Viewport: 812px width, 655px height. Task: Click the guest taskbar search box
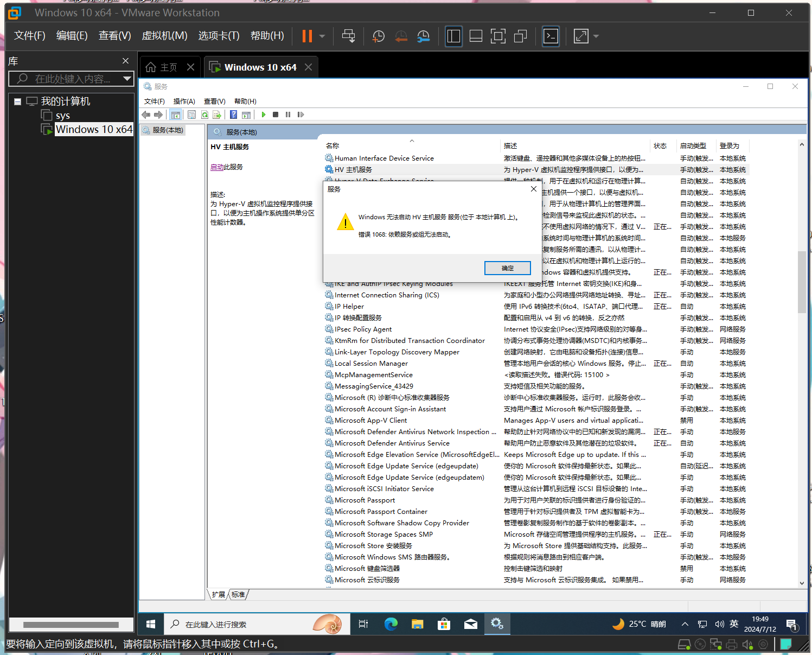[x=257, y=624]
